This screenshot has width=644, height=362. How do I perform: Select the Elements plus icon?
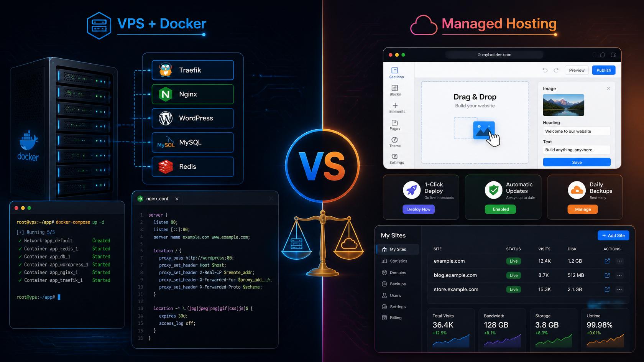coord(395,105)
